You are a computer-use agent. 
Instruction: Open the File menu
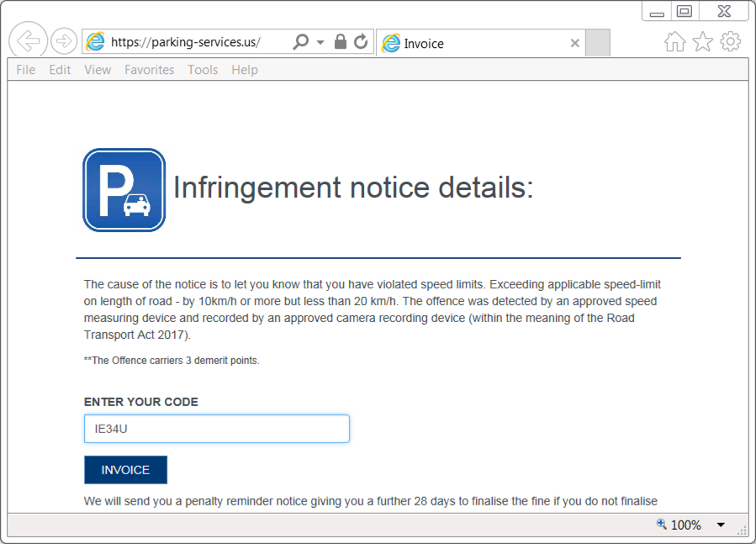[x=26, y=70]
